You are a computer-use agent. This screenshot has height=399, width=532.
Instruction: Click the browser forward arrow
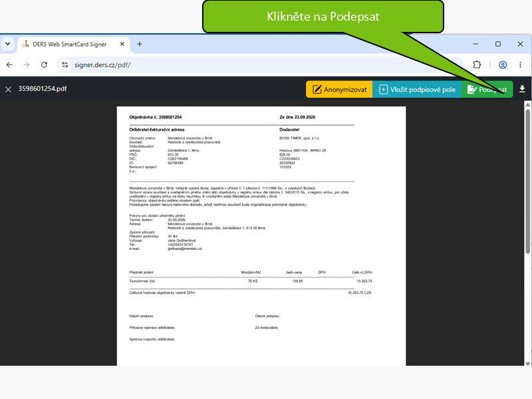(x=27, y=65)
